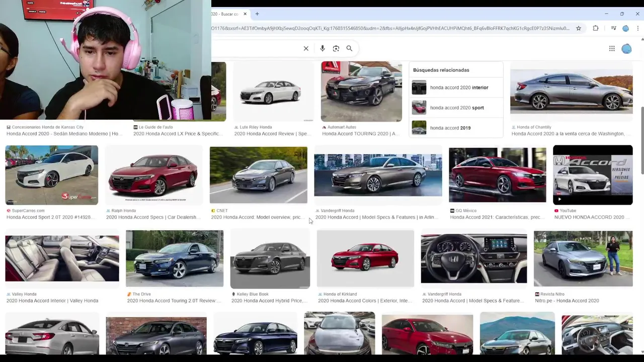Viewport: 644px width, 362px height.
Task: Click '2020 Honda Accord Interior | Valley Honda' title
Action: [x=52, y=301]
